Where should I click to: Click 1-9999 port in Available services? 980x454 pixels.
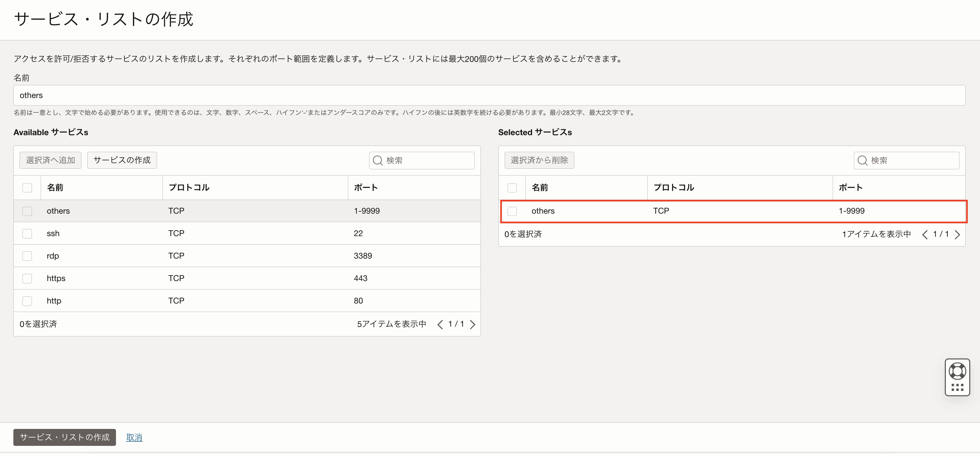tap(367, 211)
